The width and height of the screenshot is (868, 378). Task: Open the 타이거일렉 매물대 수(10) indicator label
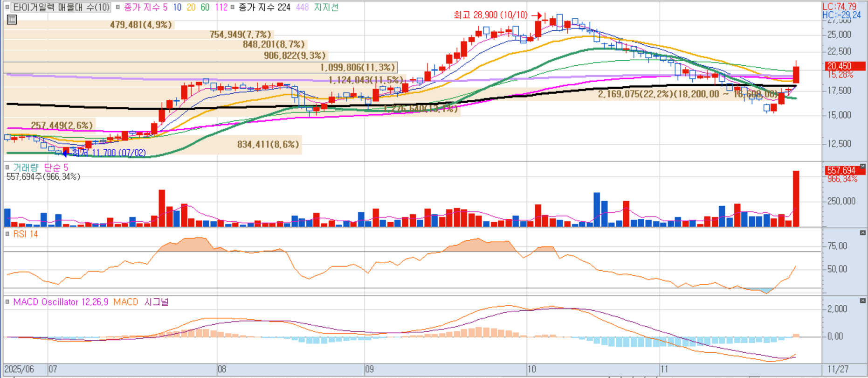click(x=61, y=7)
